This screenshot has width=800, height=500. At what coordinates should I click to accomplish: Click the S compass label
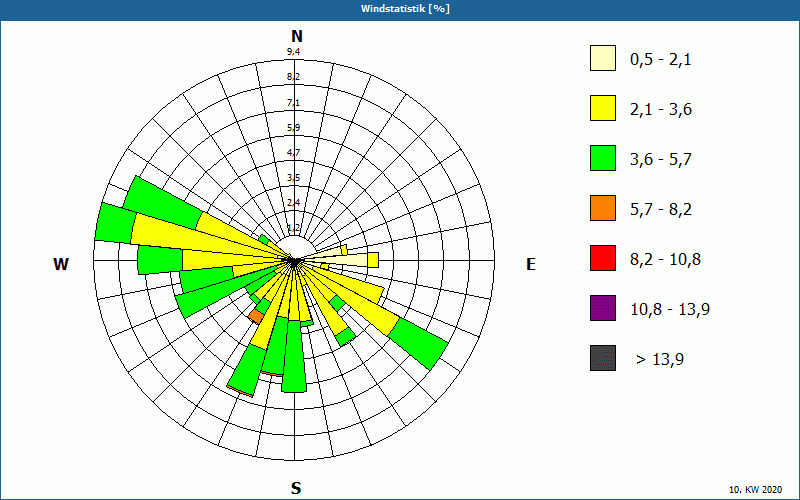[296, 488]
